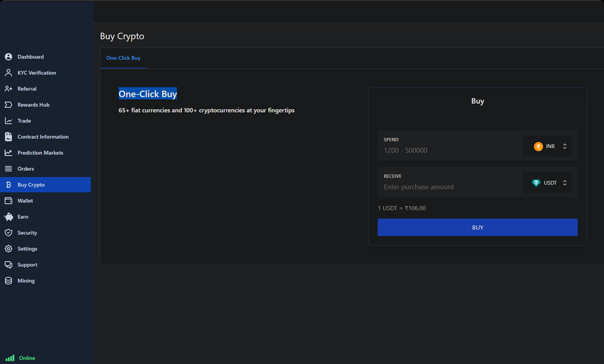This screenshot has width=604, height=364.
Task: Switch to the One-Click Buy tab
Action: [123, 58]
